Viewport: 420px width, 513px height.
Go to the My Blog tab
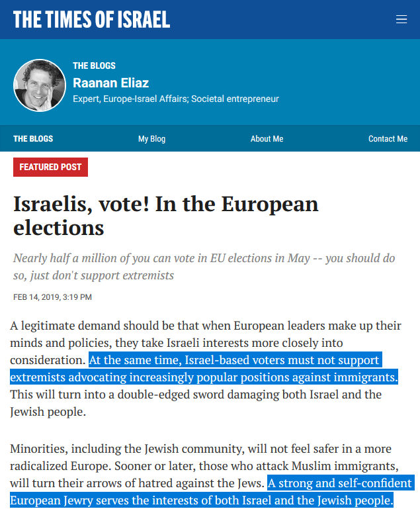[x=151, y=139]
